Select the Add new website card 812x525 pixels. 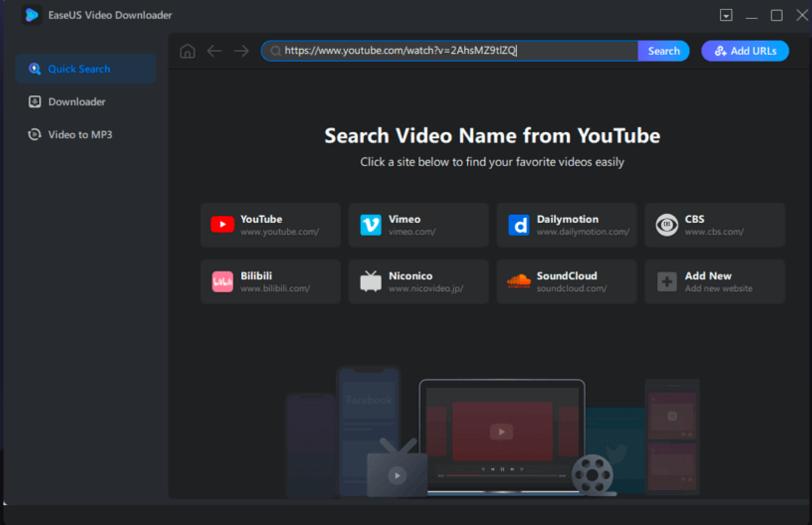715,281
